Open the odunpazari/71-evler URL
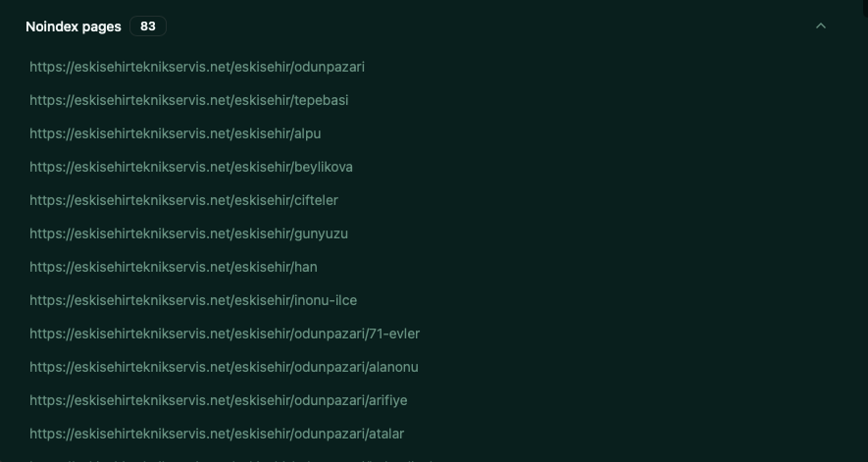 tap(225, 334)
